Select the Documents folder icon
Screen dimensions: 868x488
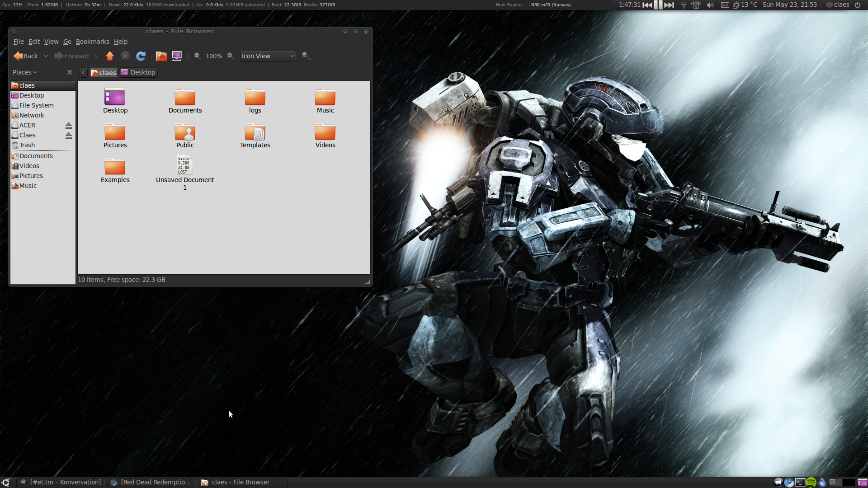[185, 97]
